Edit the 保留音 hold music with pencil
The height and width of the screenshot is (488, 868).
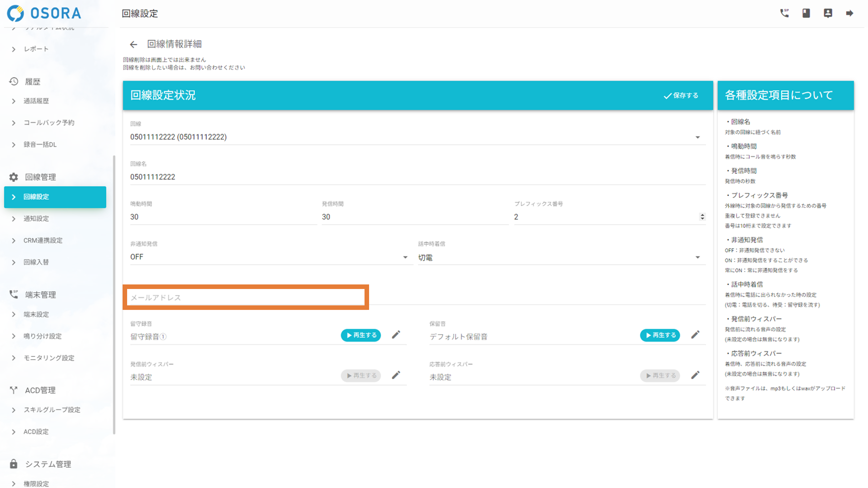pyautogui.click(x=695, y=335)
